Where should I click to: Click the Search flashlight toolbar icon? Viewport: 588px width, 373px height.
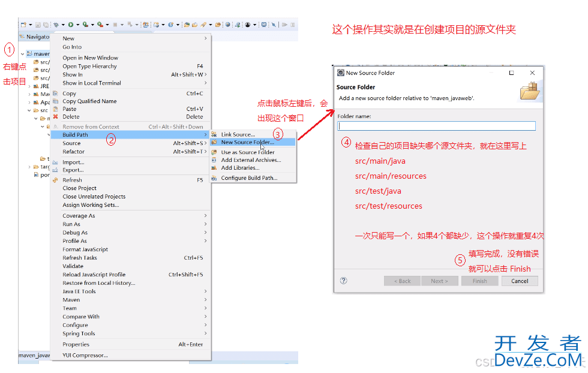coord(203,25)
